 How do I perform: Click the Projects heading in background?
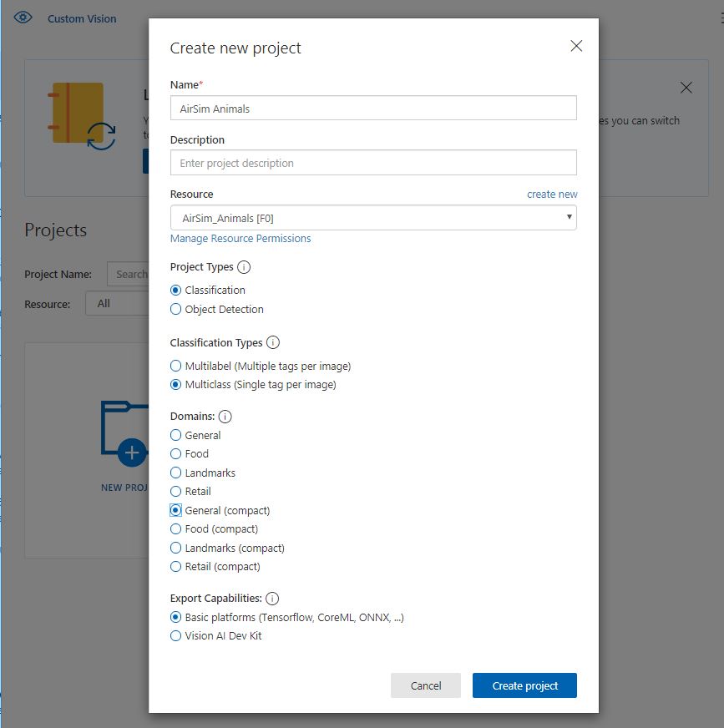coord(56,230)
